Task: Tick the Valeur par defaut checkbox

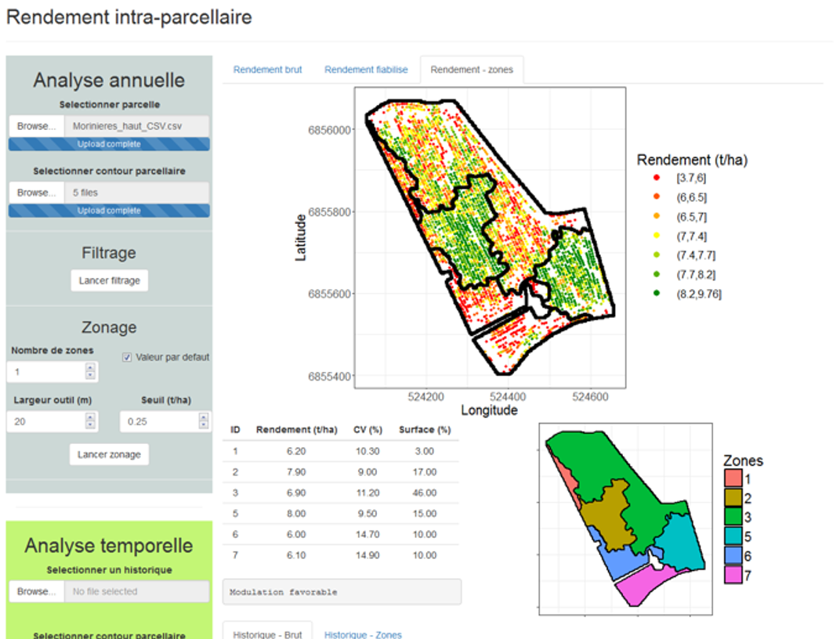Action: click(x=127, y=357)
